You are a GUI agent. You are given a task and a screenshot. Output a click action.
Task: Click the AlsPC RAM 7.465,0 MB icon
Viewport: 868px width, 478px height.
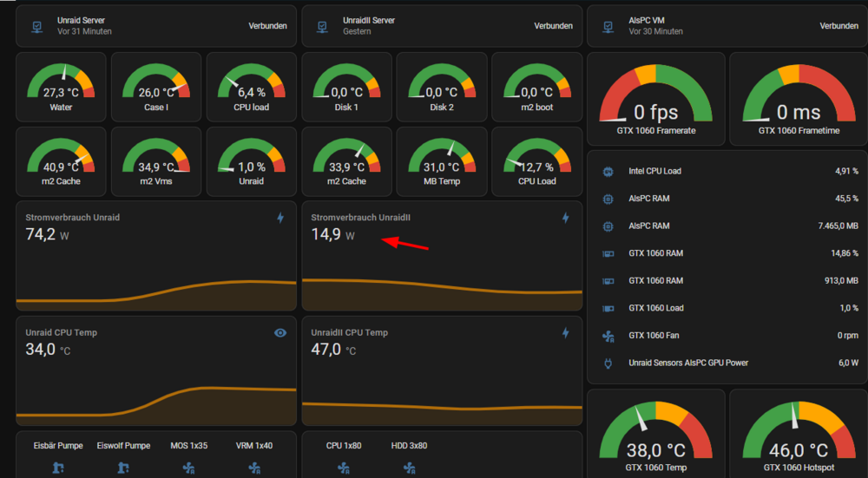pyautogui.click(x=608, y=226)
